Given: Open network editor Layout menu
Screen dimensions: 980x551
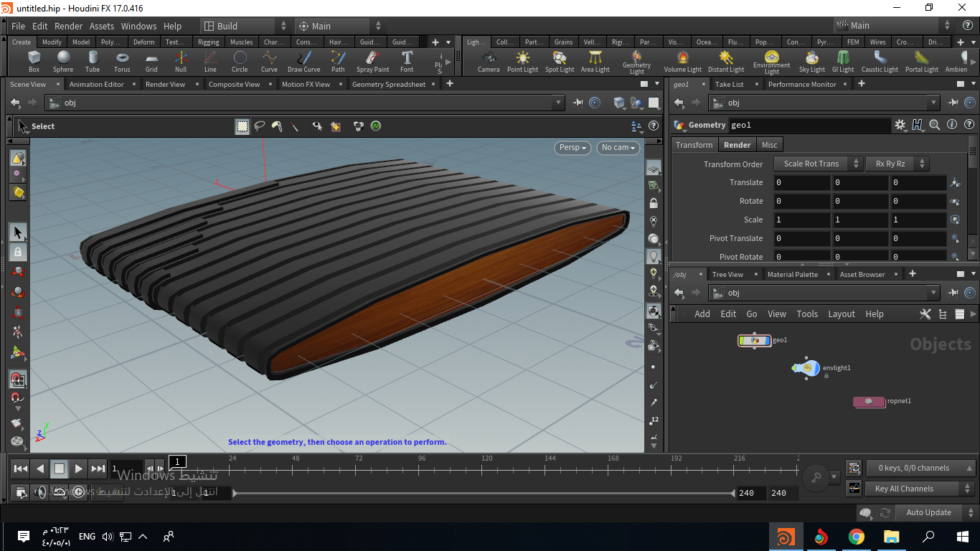Looking at the screenshot, I should point(842,314).
